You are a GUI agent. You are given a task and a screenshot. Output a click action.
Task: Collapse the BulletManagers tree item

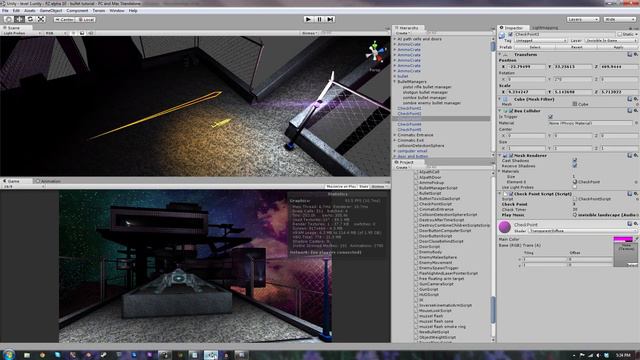tap(395, 82)
